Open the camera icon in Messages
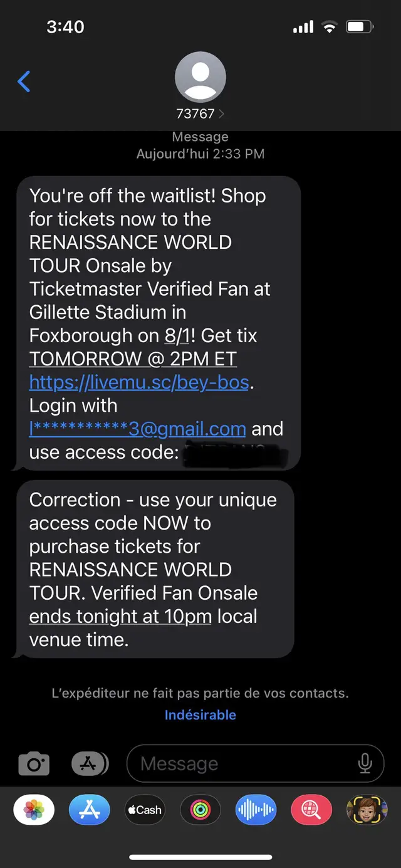 pyautogui.click(x=34, y=763)
